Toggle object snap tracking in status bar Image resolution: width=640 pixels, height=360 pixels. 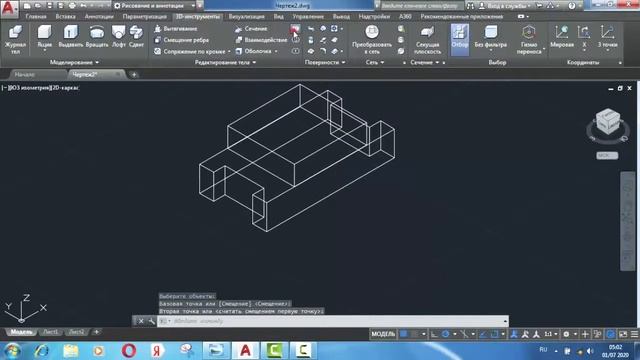pos(483,334)
